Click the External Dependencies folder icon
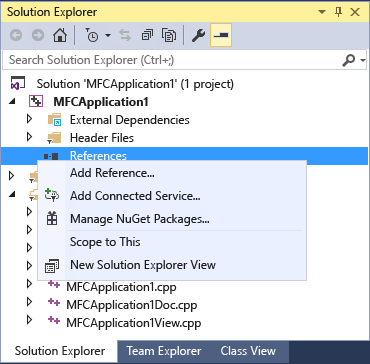370x364 pixels. pyautogui.click(x=55, y=119)
